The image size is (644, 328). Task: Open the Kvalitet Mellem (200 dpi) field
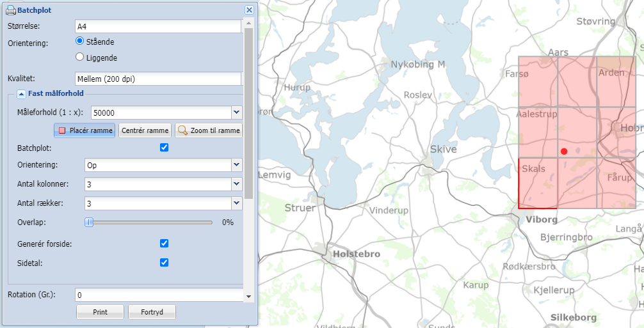pos(159,79)
